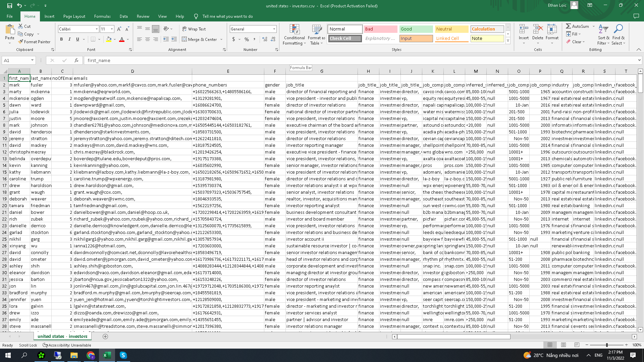The image size is (644, 362).
Task: Toggle Bold formatting
Action: [x=61, y=39]
